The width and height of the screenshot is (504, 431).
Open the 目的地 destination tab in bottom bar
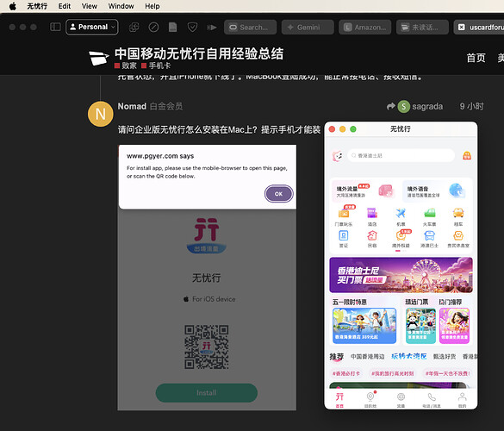pyautogui.click(x=370, y=400)
